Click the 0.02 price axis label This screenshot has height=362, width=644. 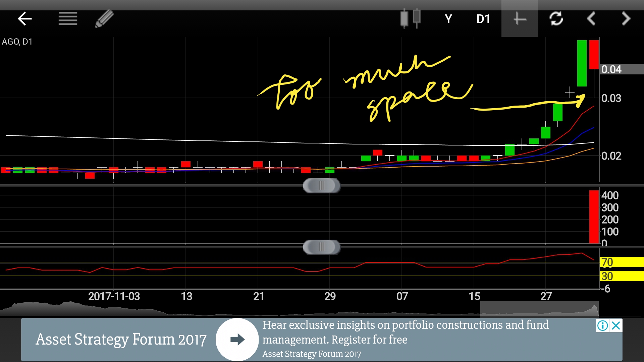coord(611,156)
